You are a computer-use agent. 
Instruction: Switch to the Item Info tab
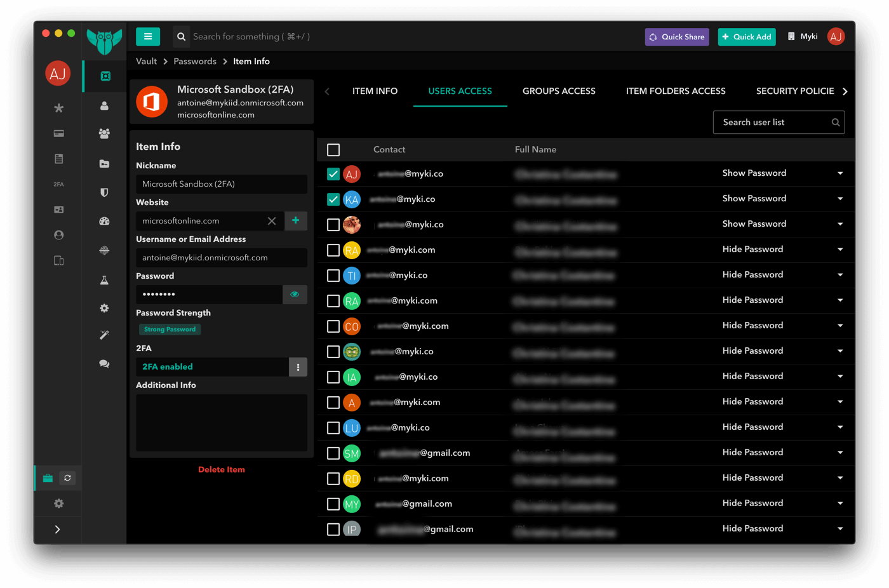[x=375, y=91]
